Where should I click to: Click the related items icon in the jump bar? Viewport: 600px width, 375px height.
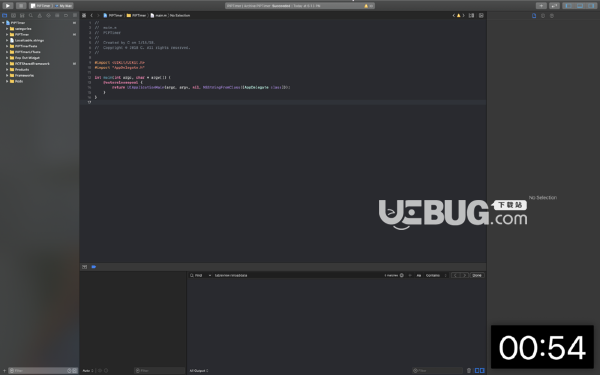coord(84,15)
